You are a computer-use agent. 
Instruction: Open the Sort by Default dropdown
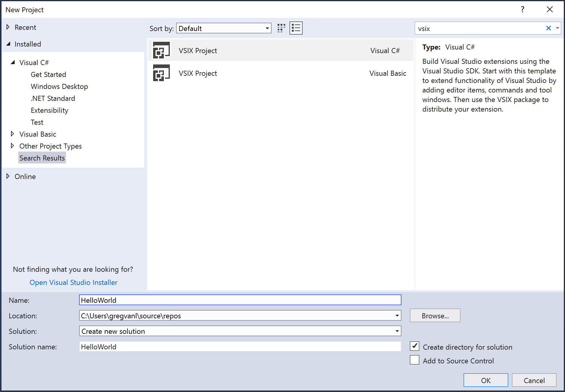click(x=224, y=28)
